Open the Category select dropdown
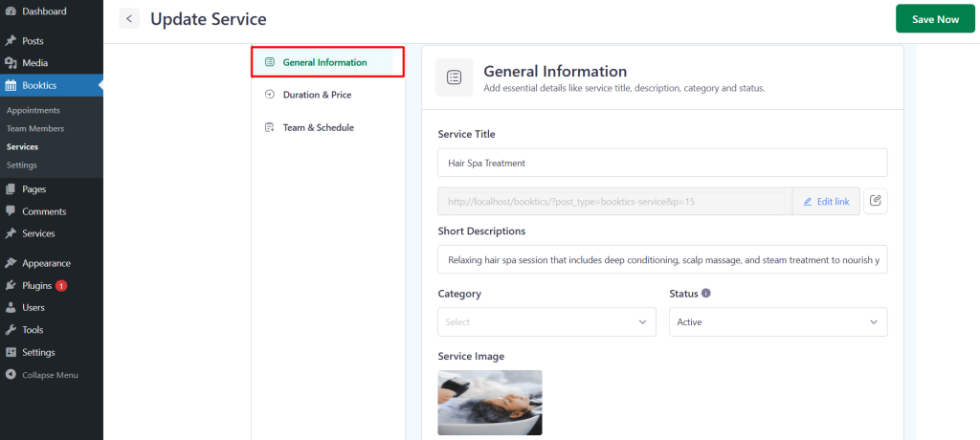The height and width of the screenshot is (440, 980). [546, 322]
